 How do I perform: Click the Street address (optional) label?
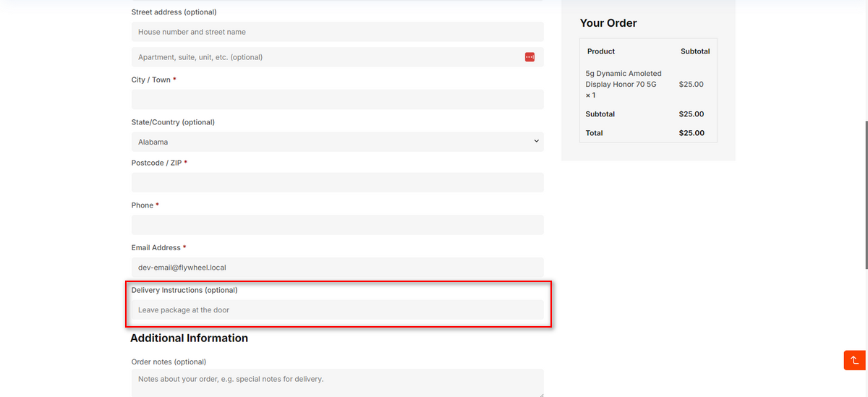(174, 12)
